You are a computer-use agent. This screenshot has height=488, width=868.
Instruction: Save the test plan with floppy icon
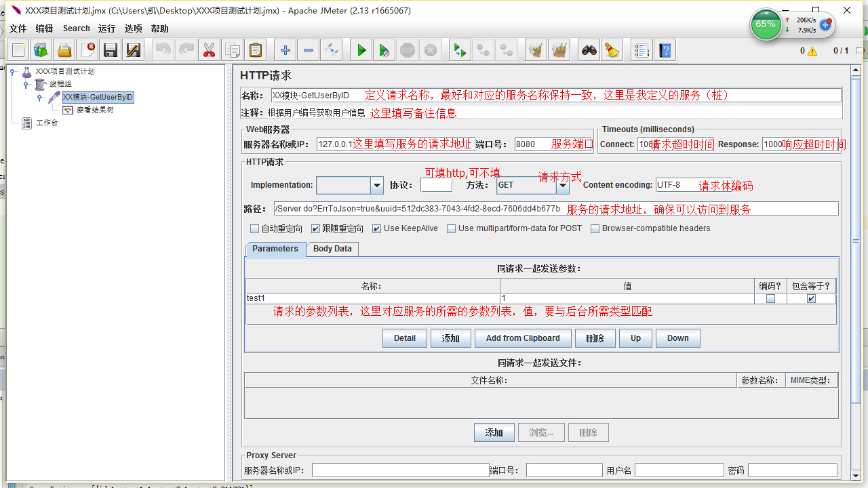(x=111, y=50)
